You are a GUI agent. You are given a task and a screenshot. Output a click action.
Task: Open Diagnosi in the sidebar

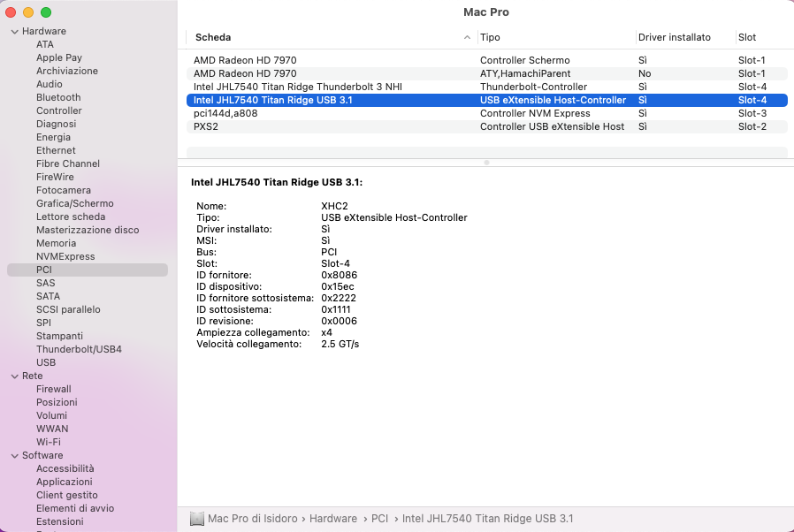tap(56, 124)
